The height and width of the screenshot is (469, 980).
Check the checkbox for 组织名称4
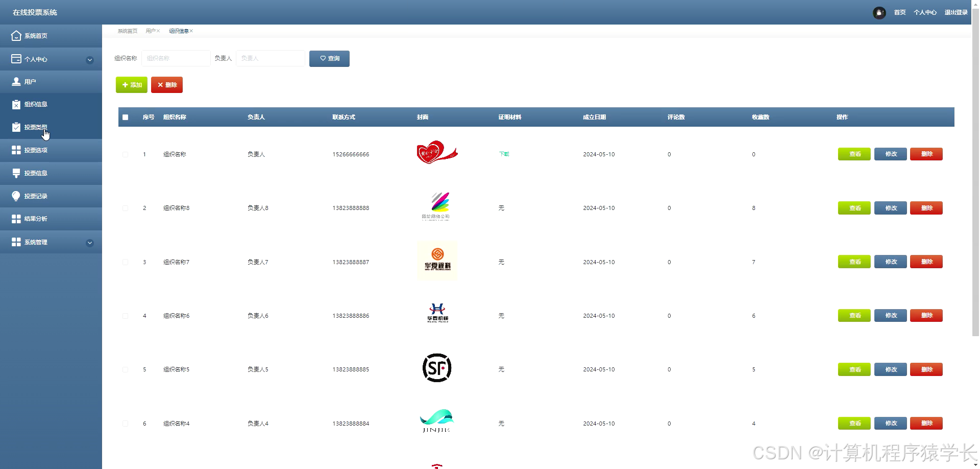click(126, 424)
